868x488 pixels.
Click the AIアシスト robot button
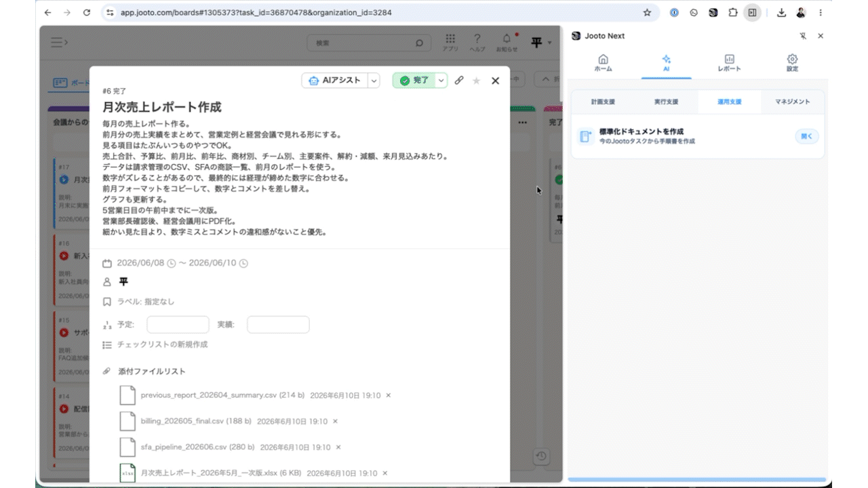[x=334, y=80]
